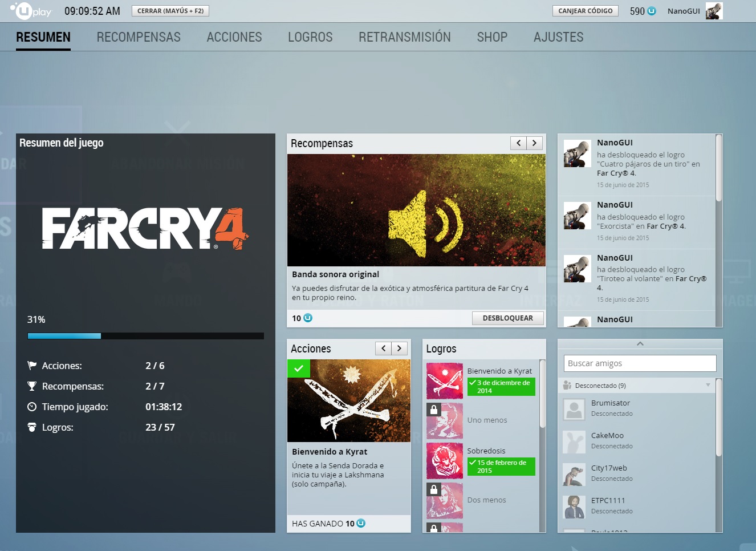Image resolution: width=756 pixels, height=551 pixels.
Task: Open the Banda sonora original reward image
Action: (x=416, y=210)
